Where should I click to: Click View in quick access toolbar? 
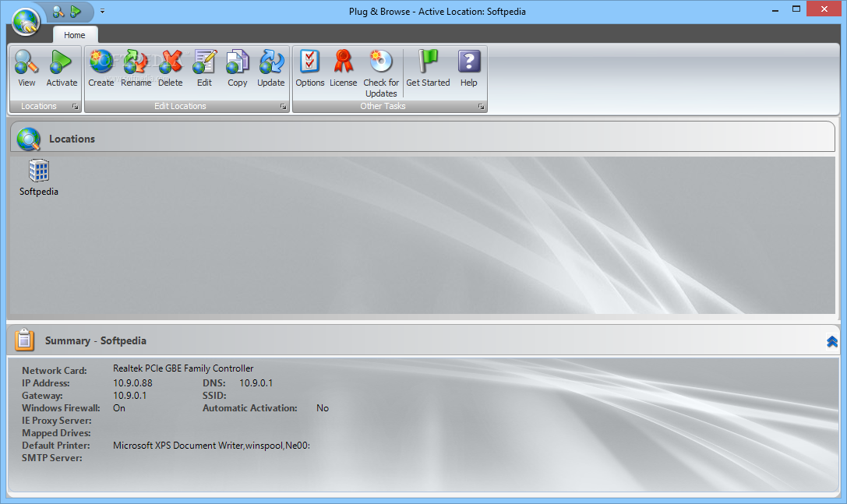58,12
